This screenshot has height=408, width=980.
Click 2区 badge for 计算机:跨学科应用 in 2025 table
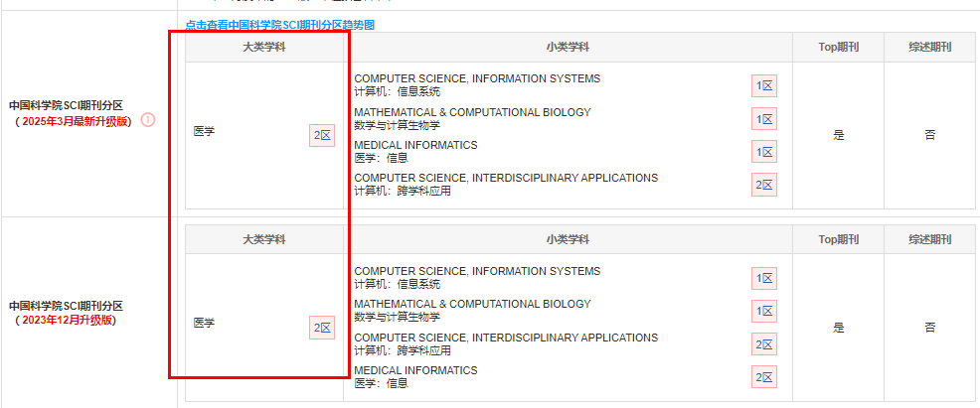[764, 185]
